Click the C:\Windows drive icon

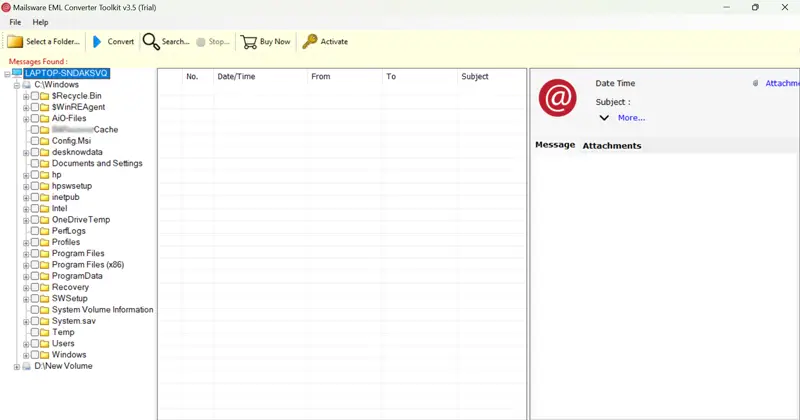(x=27, y=85)
